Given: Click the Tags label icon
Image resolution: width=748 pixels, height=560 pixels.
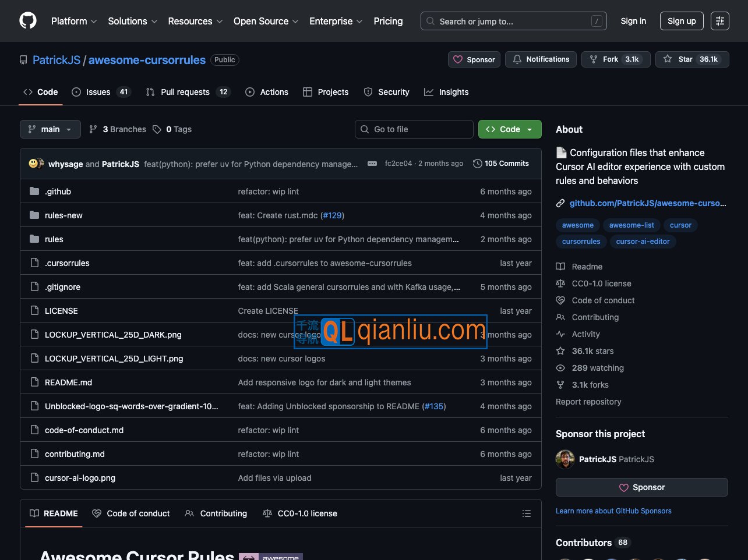Looking at the screenshot, I should pyautogui.click(x=157, y=129).
